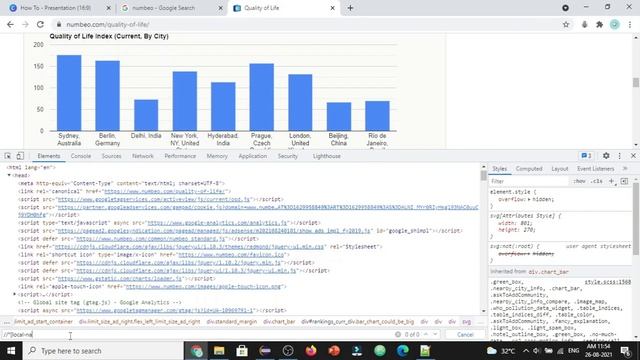Image resolution: width=640 pixels, height=360 pixels.
Task: Switch to How To Presentation browser tab
Action: [56, 8]
